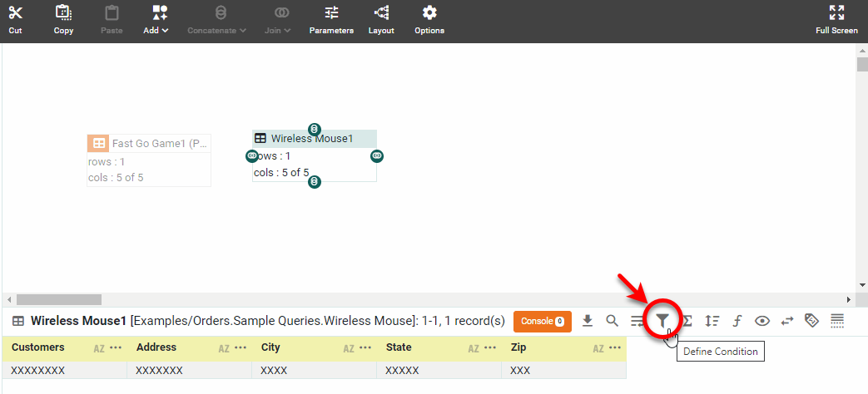Image resolution: width=868 pixels, height=394 pixels.
Task: Expand the Add dropdown menu
Action: tap(156, 18)
